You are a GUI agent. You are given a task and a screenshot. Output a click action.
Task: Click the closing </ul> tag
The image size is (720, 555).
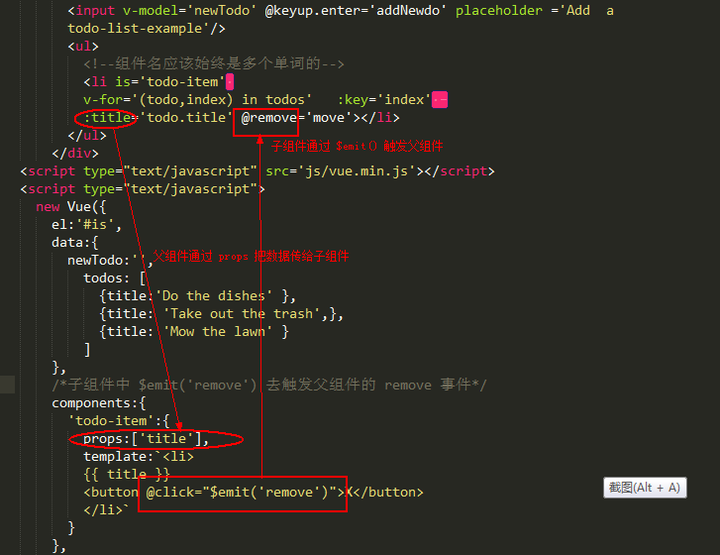tap(87, 135)
